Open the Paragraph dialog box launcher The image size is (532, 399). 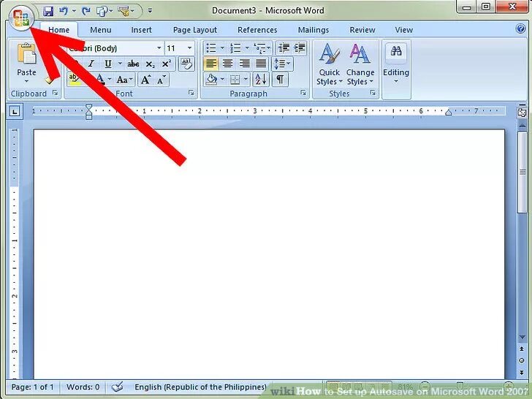point(303,93)
